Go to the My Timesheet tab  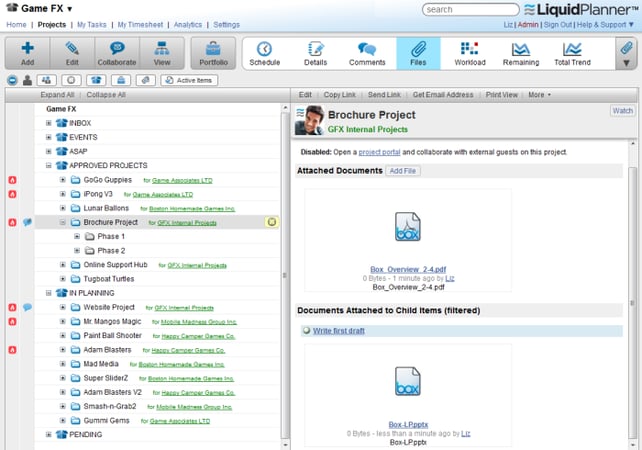pos(140,25)
